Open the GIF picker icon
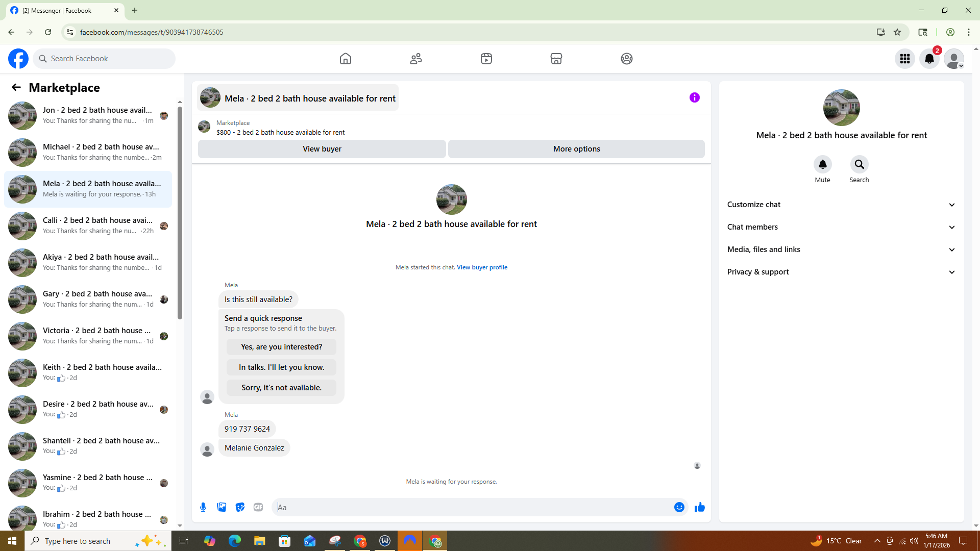Screen dimensions: 980x551 pos(258,507)
